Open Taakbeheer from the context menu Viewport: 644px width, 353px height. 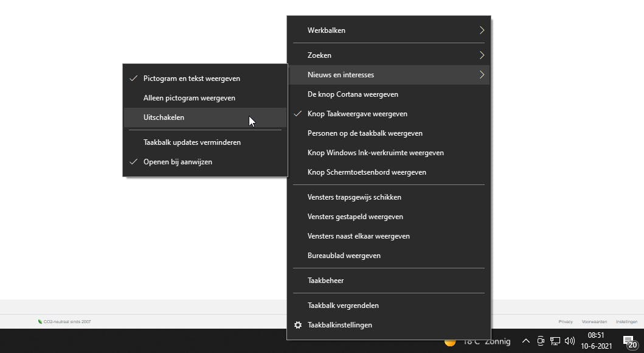tap(326, 281)
